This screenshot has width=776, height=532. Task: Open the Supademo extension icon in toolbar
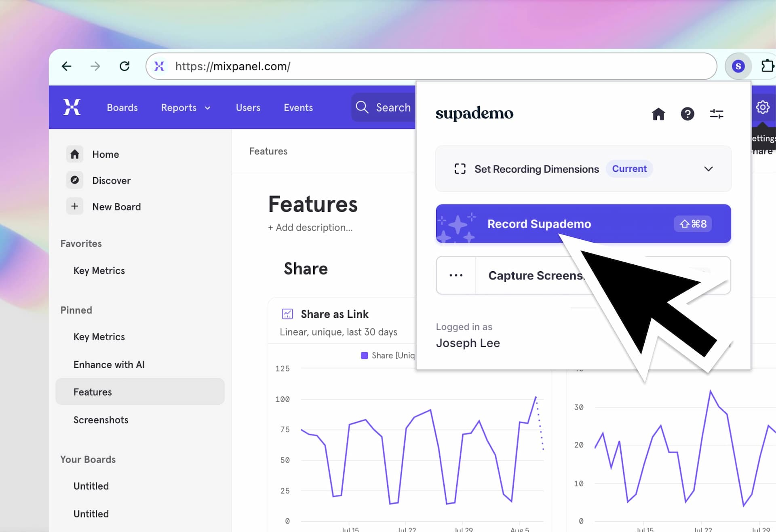pyautogui.click(x=738, y=66)
